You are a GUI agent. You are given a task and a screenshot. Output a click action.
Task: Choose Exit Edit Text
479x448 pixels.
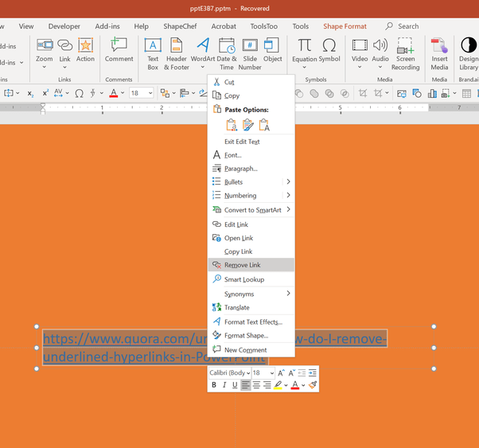251,142
